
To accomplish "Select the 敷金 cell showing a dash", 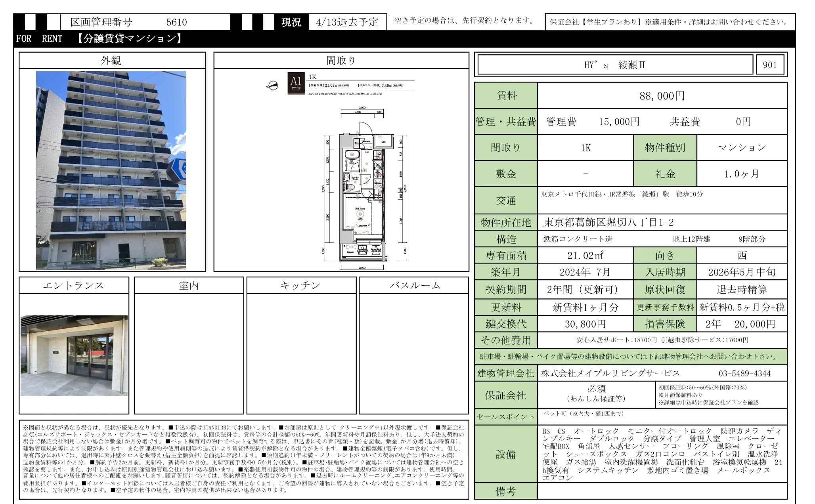I will 586,173.
